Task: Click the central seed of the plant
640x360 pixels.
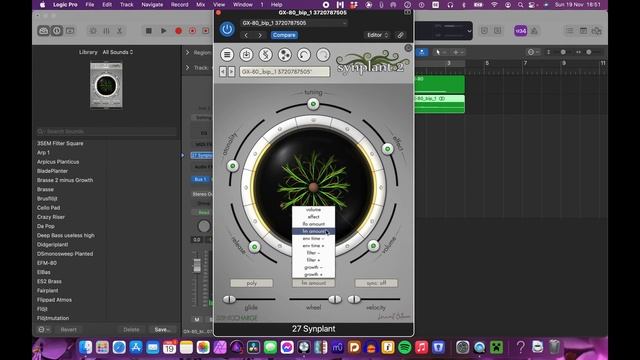Action: click(x=313, y=187)
